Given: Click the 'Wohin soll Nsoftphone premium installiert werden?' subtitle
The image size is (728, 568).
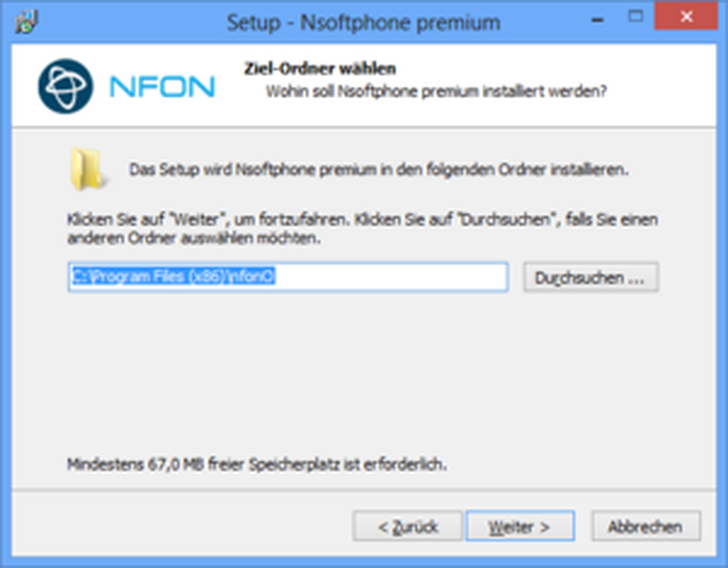Looking at the screenshot, I should click(436, 91).
